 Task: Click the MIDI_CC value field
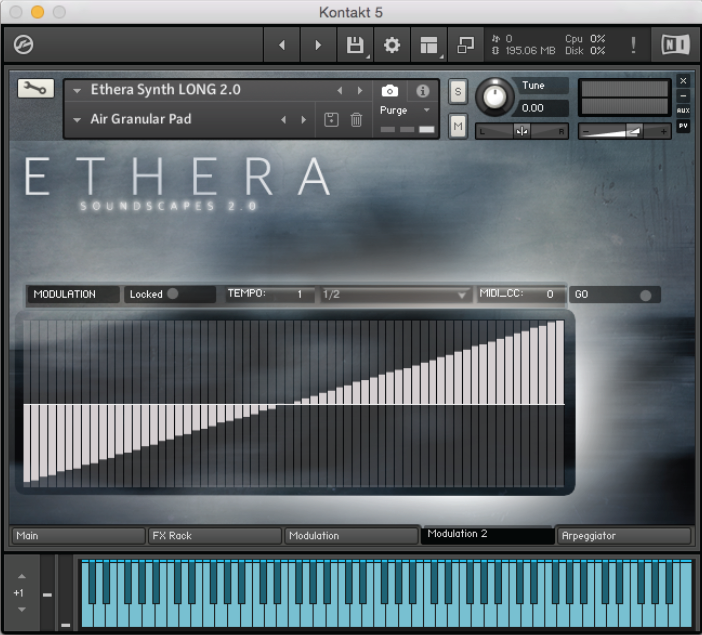click(521, 294)
